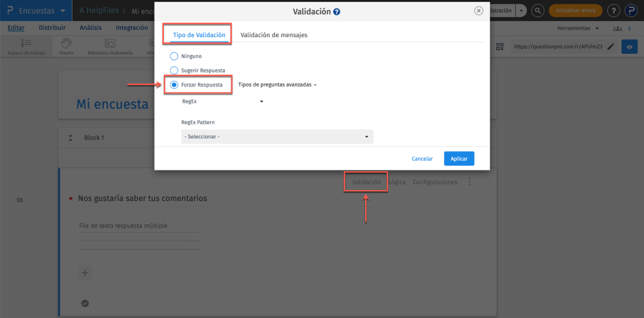Choose the Ninguno validation option

pos(174,55)
